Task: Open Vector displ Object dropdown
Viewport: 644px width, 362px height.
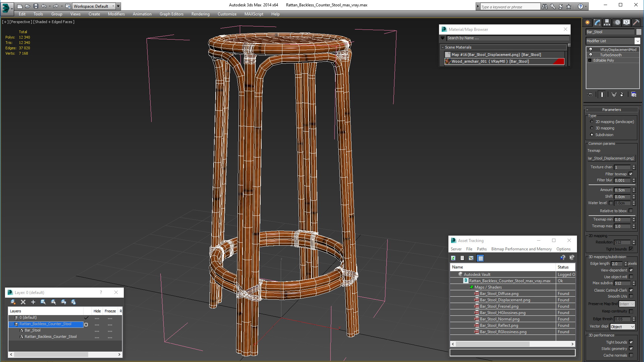Action: (623, 327)
